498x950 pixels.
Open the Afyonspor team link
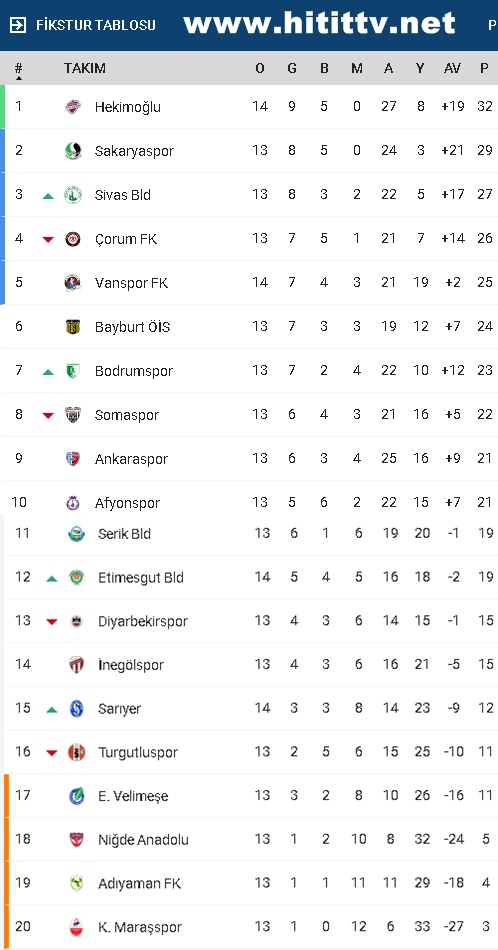coord(127,503)
